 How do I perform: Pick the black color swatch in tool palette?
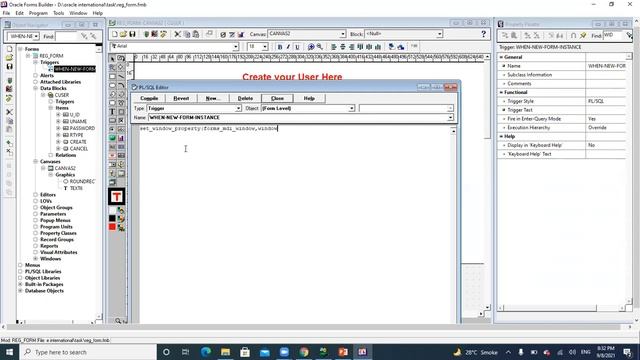[x=112, y=218]
